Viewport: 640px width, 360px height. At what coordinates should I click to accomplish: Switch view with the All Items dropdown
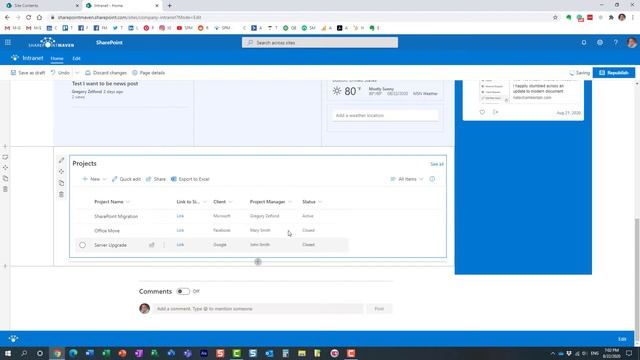[x=407, y=179]
